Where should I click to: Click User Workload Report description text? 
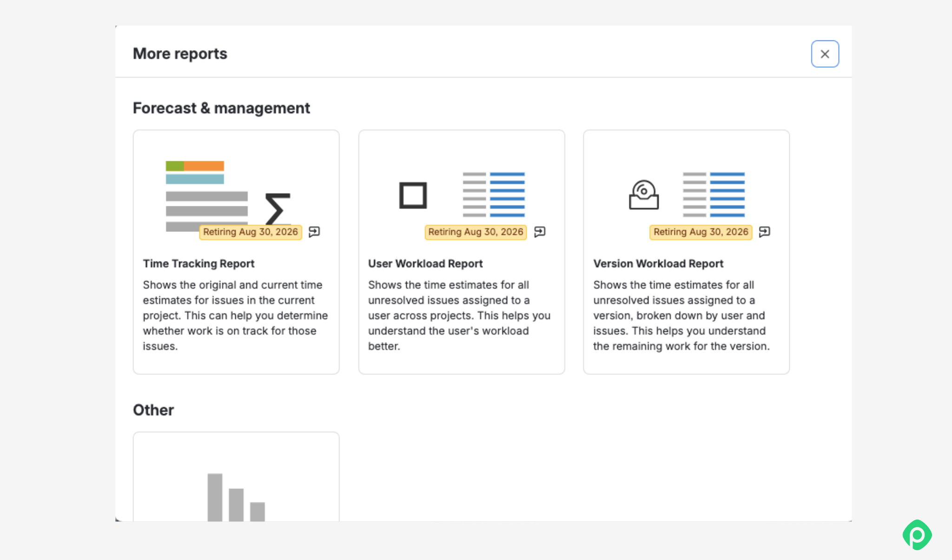tap(459, 316)
